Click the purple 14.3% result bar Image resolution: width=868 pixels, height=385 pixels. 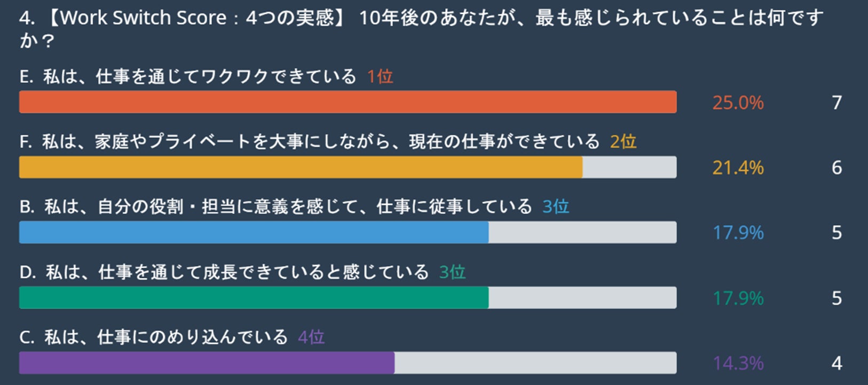pos(348,363)
